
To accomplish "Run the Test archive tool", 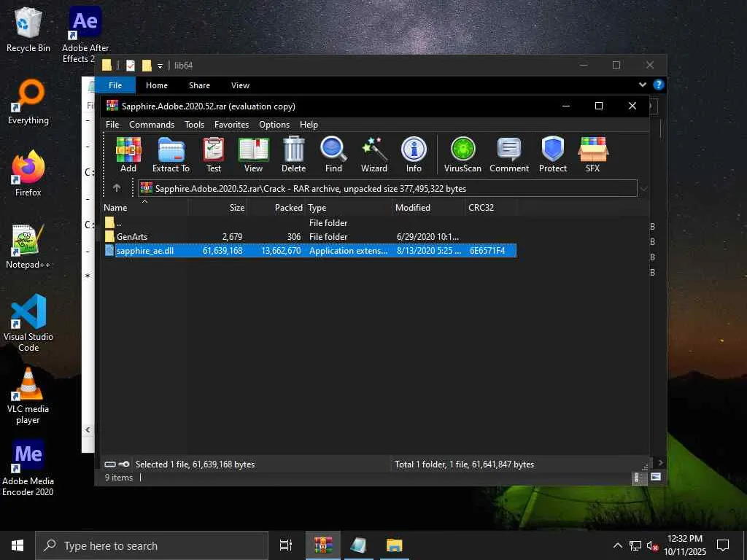I will point(214,155).
